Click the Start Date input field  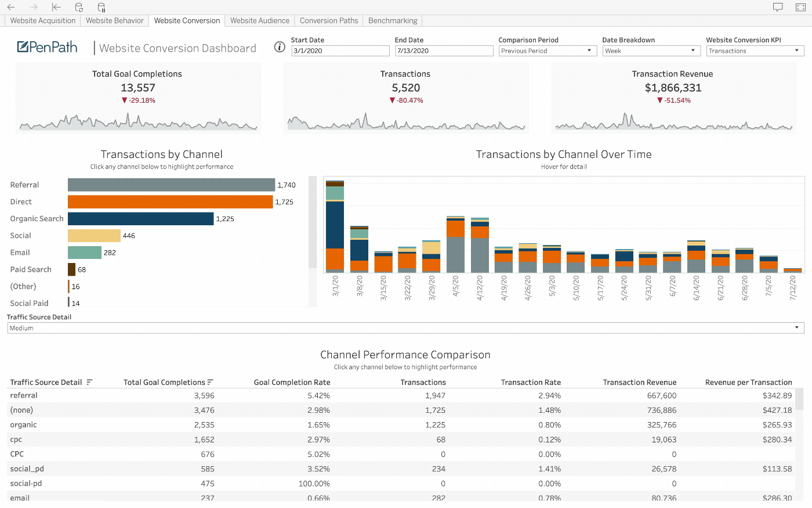click(340, 51)
